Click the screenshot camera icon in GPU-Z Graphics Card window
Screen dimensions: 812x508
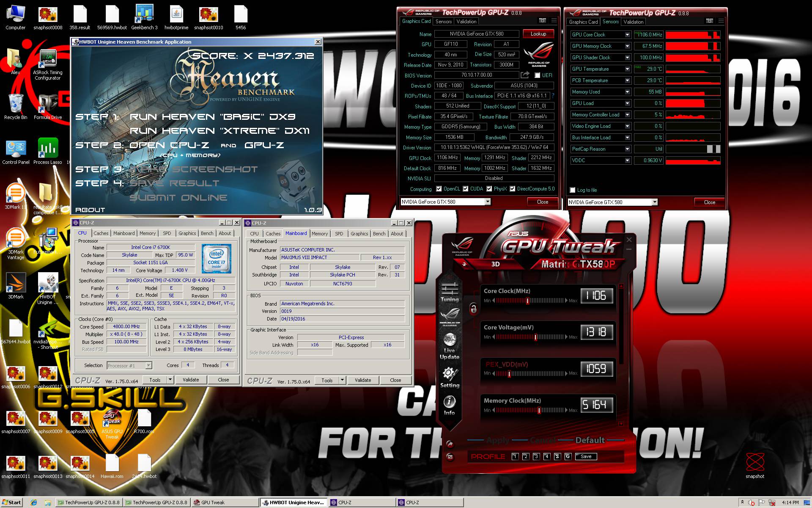pos(542,21)
